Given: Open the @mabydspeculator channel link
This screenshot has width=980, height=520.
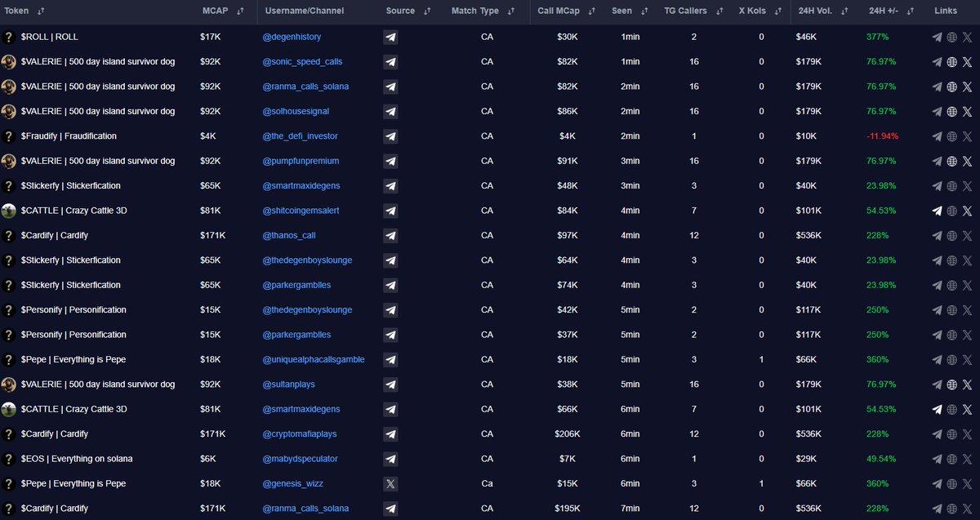Looking at the screenshot, I should point(300,459).
